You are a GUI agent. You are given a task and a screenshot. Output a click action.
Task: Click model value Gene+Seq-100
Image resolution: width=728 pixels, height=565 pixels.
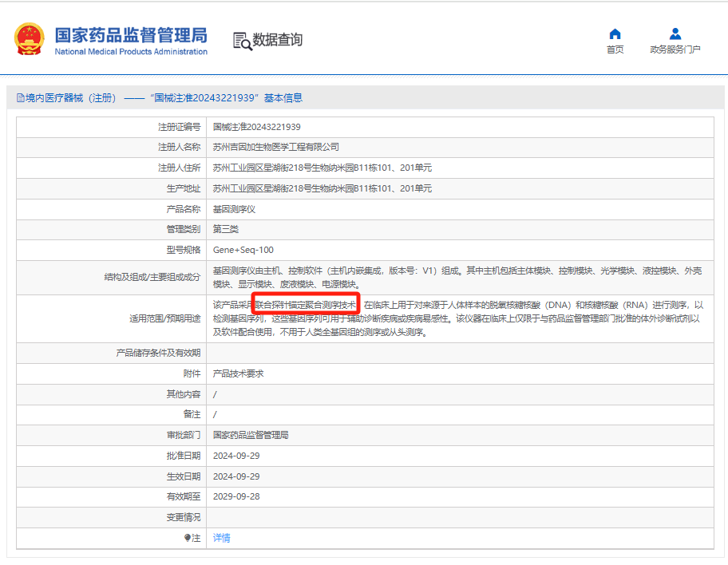[243, 250]
